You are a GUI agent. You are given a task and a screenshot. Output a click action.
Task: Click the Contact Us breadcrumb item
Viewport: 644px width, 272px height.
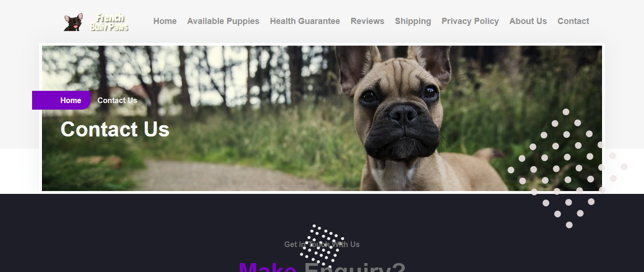tap(117, 100)
